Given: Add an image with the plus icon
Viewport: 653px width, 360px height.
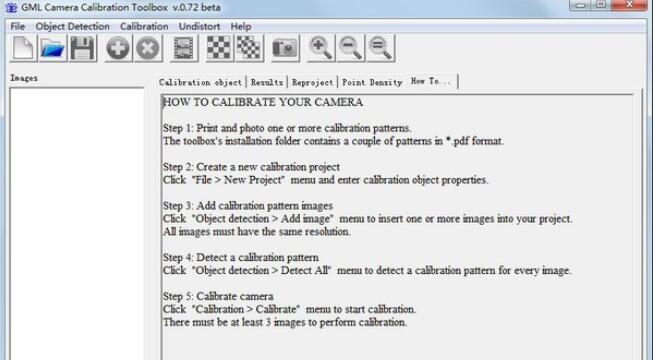Looking at the screenshot, I should point(118,48).
